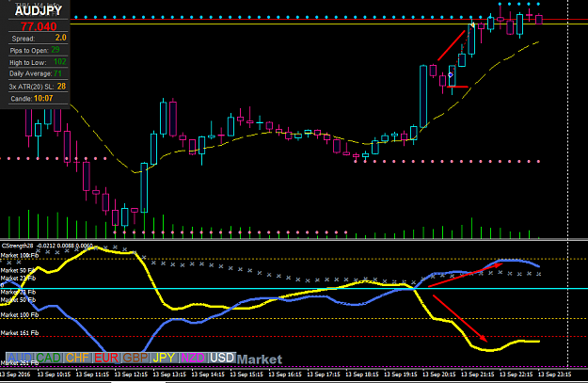Click the CStrength28 indicator label
This screenshot has width=588, height=383.
tap(17, 246)
